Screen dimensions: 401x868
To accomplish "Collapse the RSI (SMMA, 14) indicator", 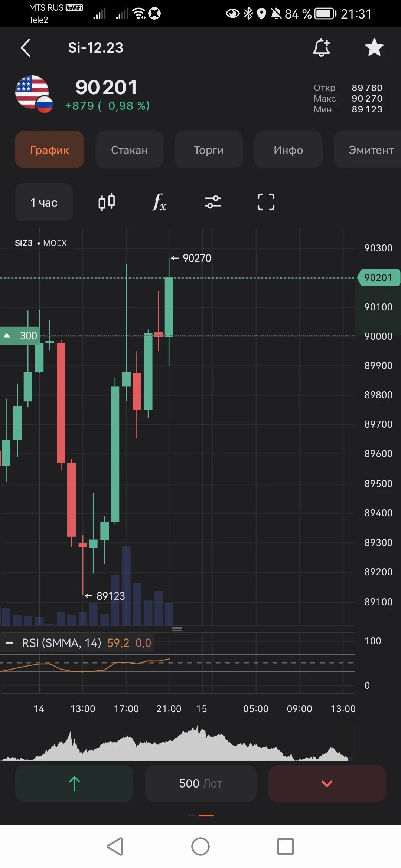I will (x=10, y=643).
